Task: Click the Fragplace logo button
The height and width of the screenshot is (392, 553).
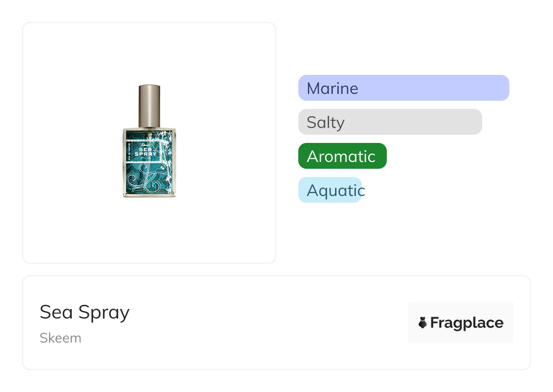Action: (x=460, y=323)
